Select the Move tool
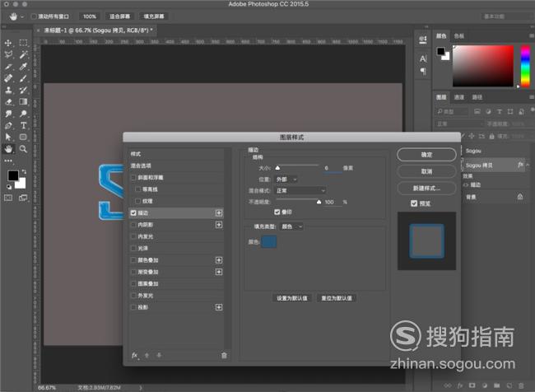The height and width of the screenshot is (392, 535). [x=8, y=43]
